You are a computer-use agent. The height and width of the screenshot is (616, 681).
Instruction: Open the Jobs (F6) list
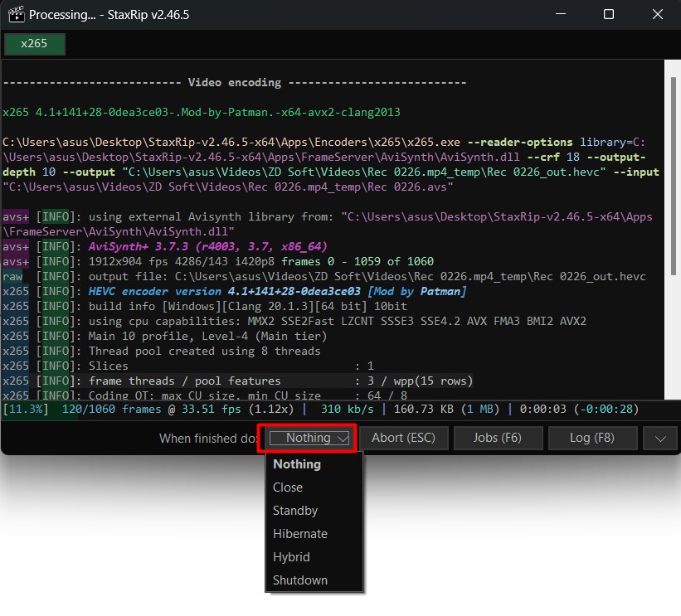click(x=498, y=438)
